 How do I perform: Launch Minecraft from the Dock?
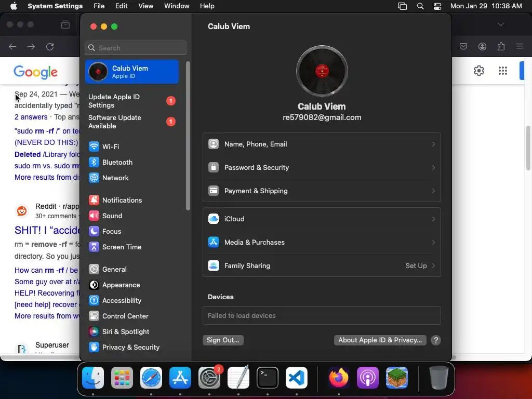(x=396, y=378)
